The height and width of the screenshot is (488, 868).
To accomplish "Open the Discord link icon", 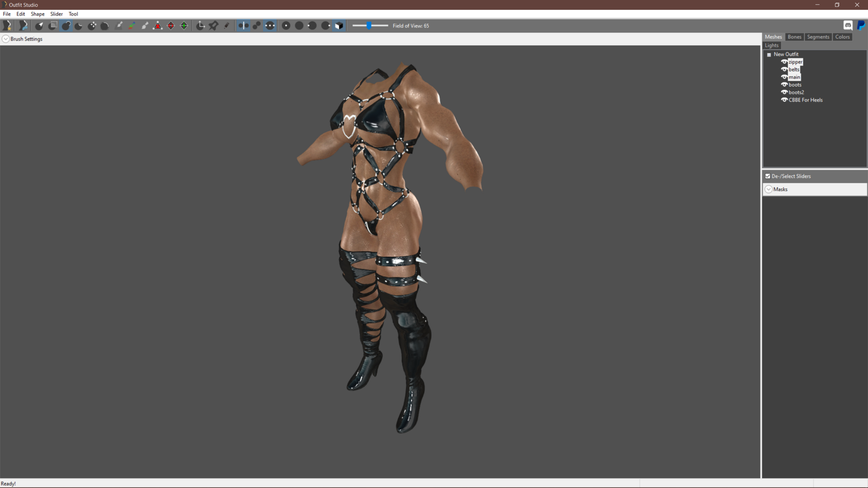I will 848,26.
